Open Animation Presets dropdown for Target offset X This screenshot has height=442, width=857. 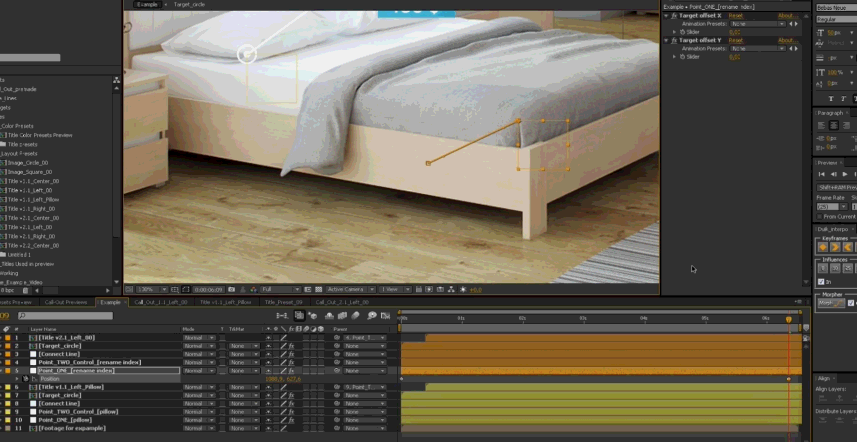[x=758, y=24]
